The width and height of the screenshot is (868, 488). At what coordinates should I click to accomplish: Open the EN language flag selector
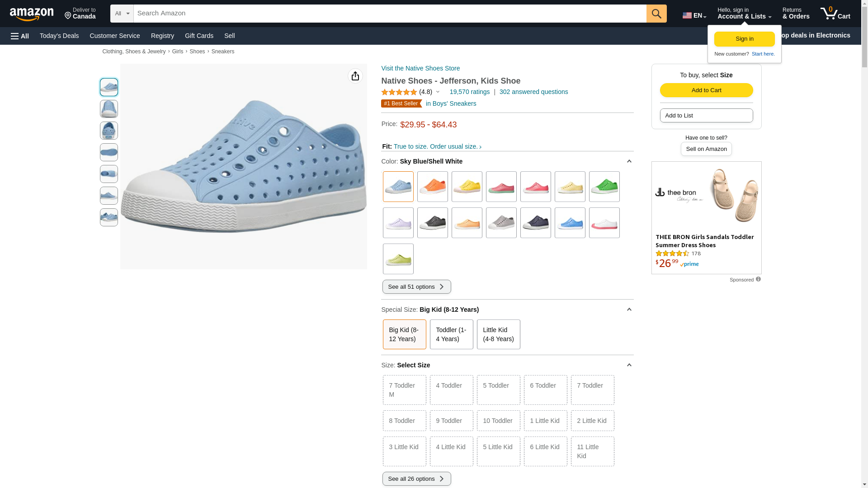pyautogui.click(x=694, y=15)
